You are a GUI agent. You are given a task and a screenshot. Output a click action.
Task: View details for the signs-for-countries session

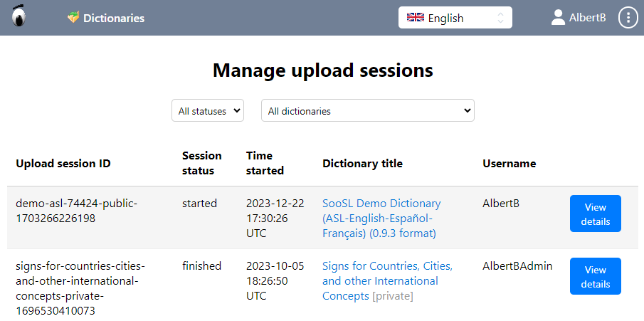pyautogui.click(x=595, y=276)
